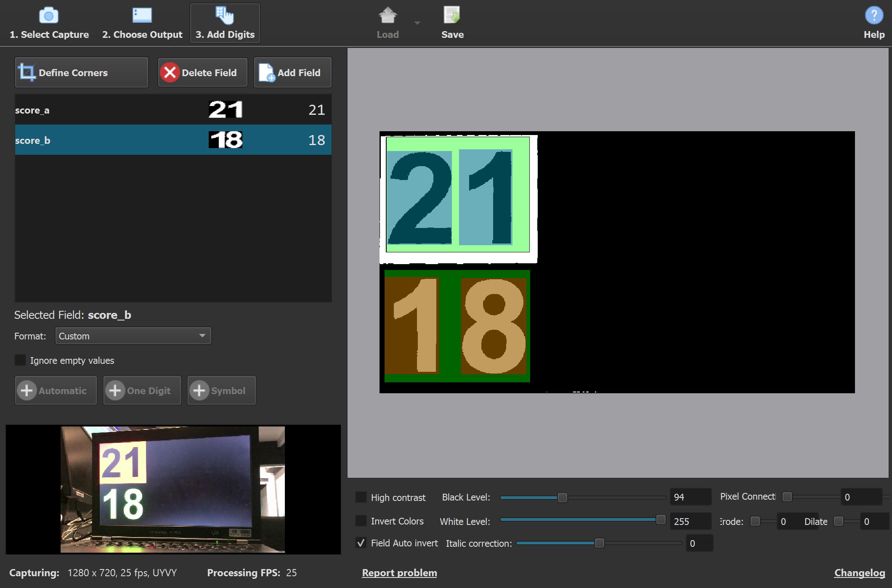The image size is (892, 588).
Task: Click the Load configuration icon
Action: pos(388,16)
